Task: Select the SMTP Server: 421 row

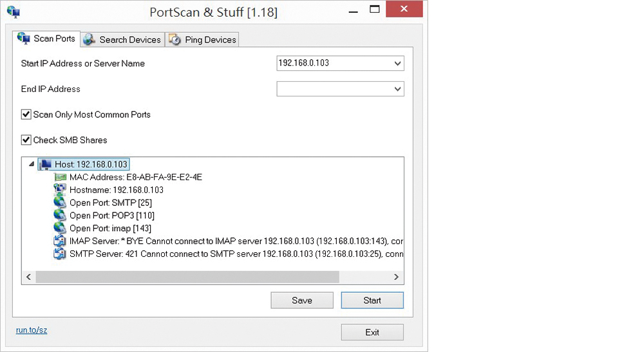Action: click(x=236, y=254)
